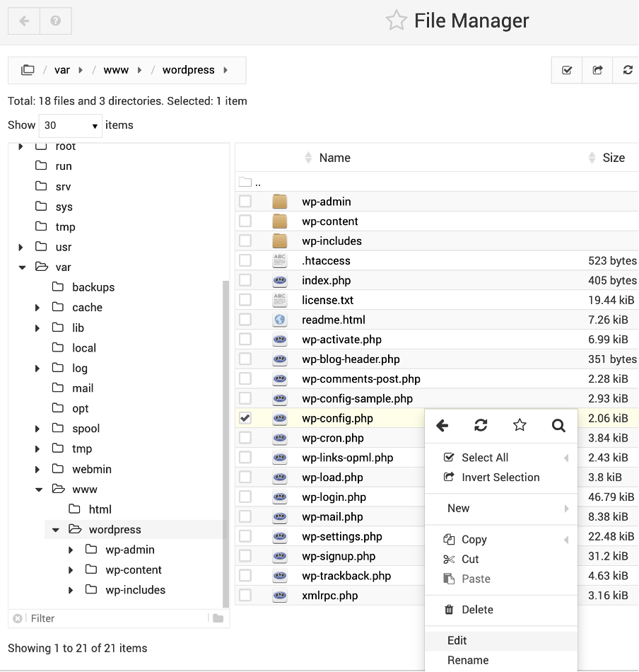Expand the wp-content tree folder
Viewport: 639px width, 672px height.
pyautogui.click(x=71, y=570)
